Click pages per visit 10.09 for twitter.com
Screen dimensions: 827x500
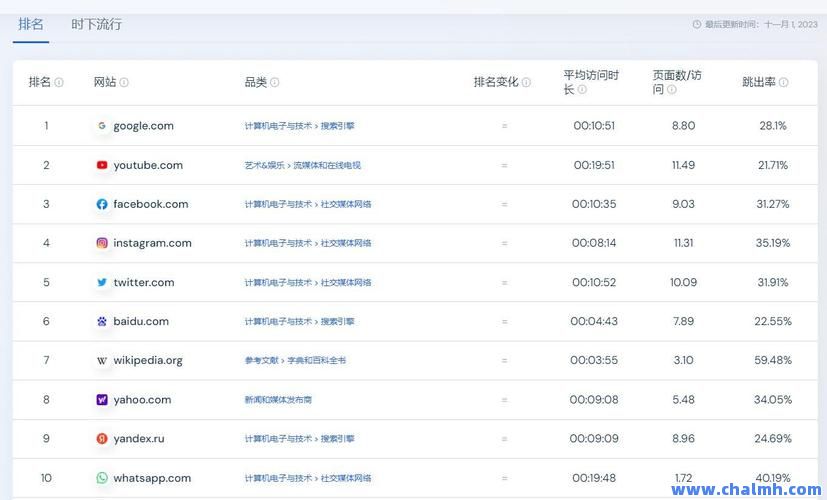[x=684, y=282]
